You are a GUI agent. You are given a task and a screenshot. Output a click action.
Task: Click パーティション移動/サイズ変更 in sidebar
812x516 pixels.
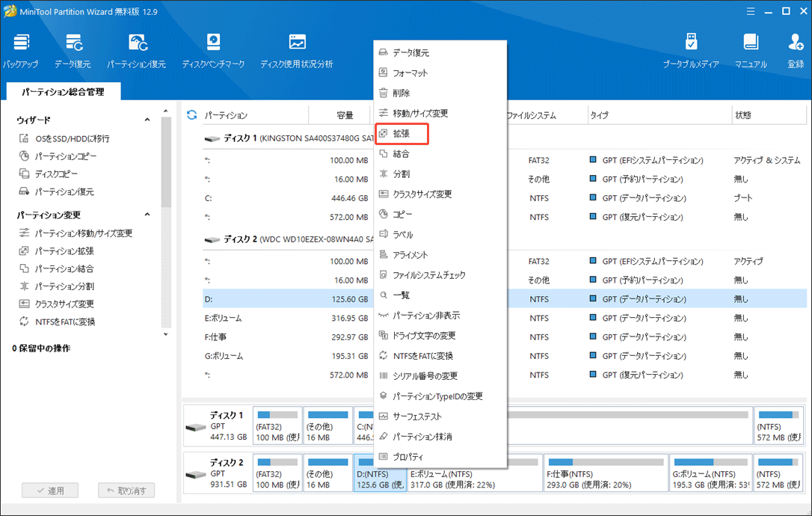click(76, 233)
